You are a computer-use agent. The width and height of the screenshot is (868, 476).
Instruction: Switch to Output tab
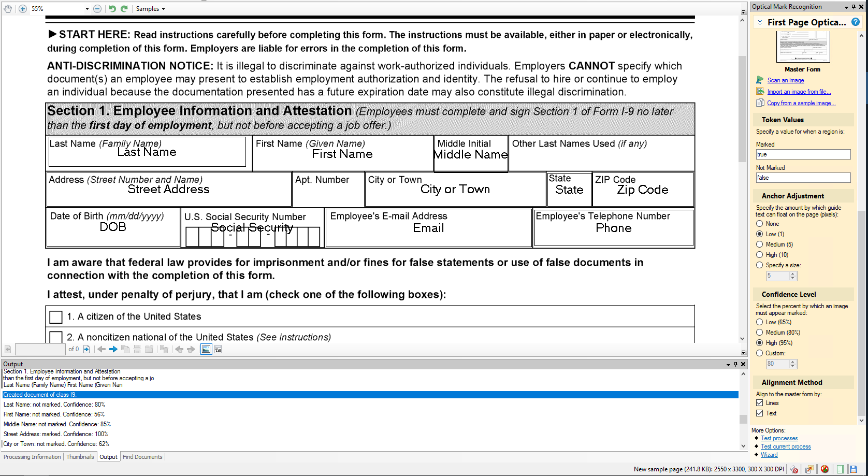(x=109, y=457)
